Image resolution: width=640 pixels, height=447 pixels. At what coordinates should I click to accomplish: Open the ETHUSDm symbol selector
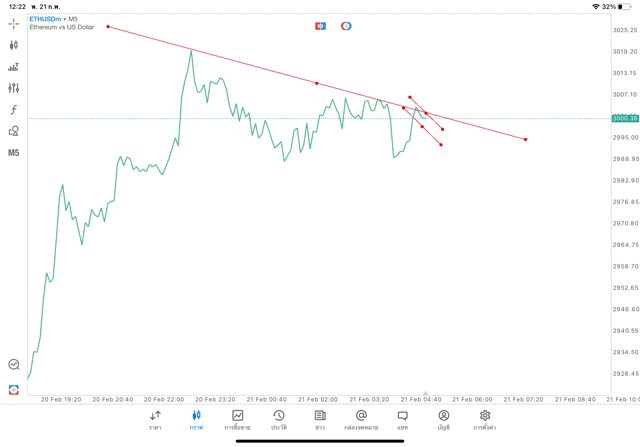(x=45, y=19)
